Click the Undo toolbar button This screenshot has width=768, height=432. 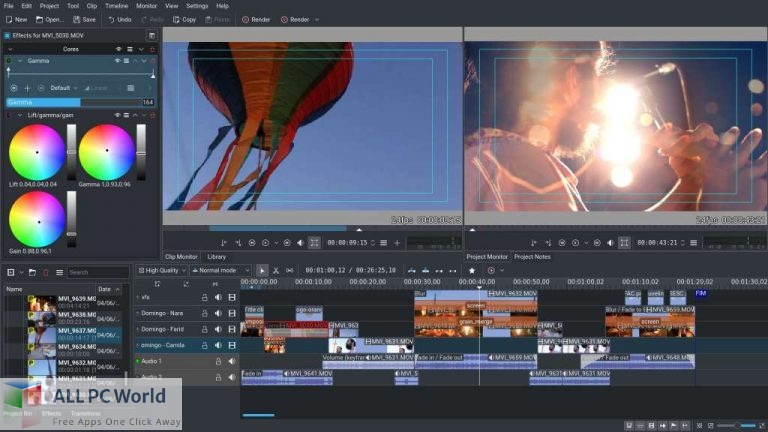(x=118, y=19)
